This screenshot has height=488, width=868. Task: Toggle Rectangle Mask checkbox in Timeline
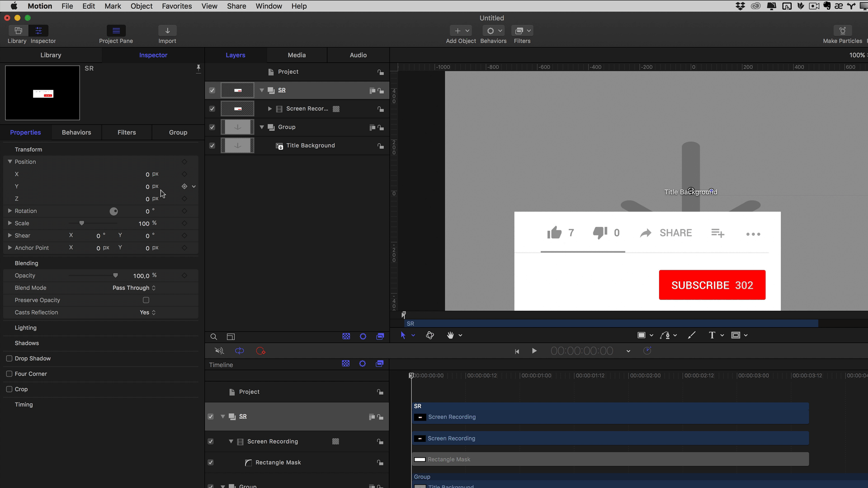211,463
